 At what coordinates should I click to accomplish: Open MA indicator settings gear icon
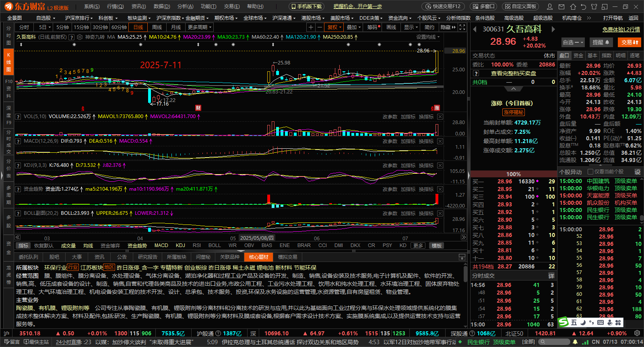coord(80,37)
